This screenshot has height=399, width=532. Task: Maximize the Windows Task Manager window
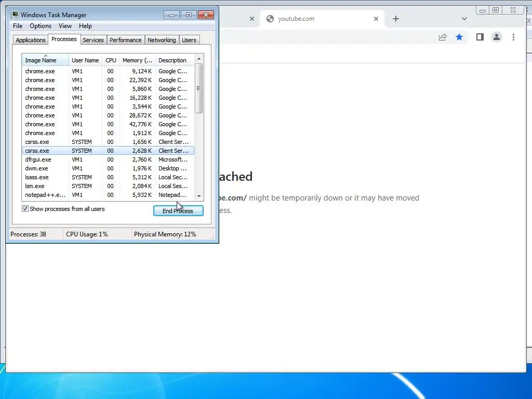pos(189,15)
